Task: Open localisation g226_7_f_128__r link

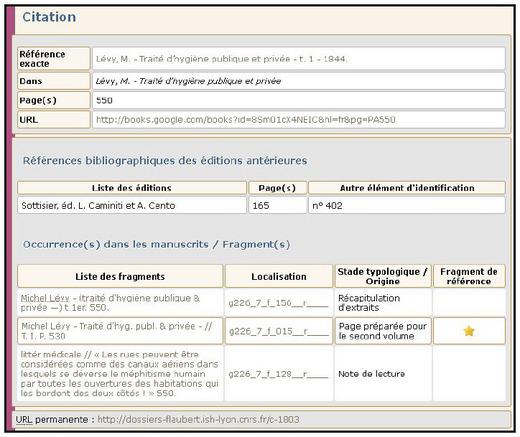Action: [278, 374]
